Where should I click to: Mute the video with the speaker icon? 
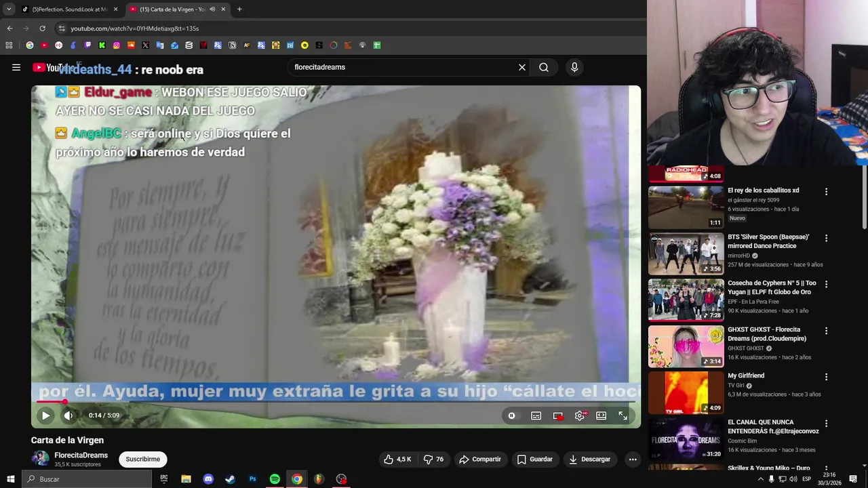click(68, 415)
